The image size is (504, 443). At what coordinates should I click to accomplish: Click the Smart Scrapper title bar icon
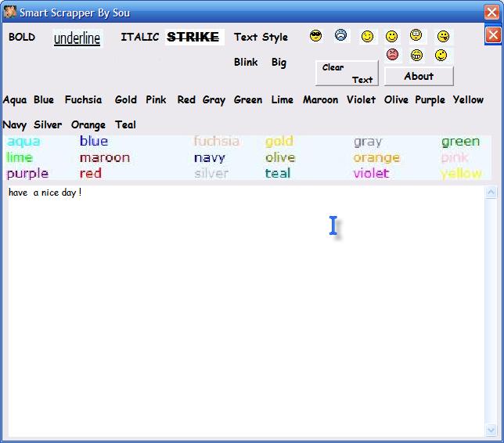[9, 12]
